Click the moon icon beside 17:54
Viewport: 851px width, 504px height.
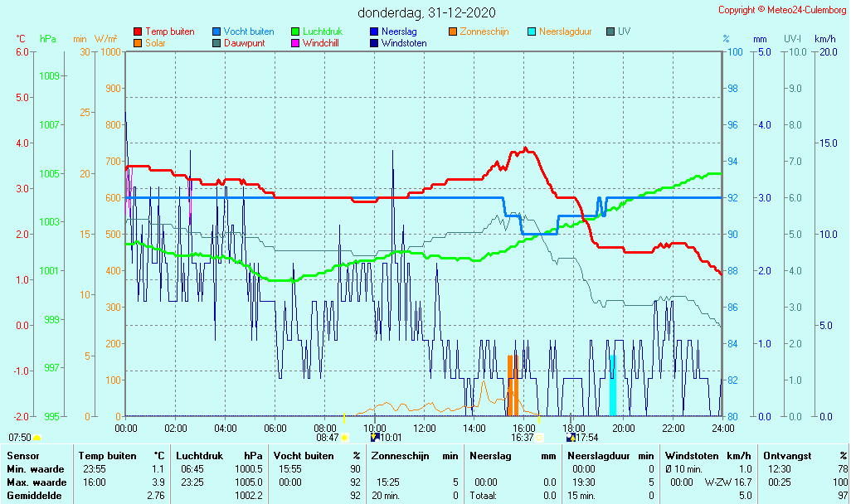(x=571, y=438)
